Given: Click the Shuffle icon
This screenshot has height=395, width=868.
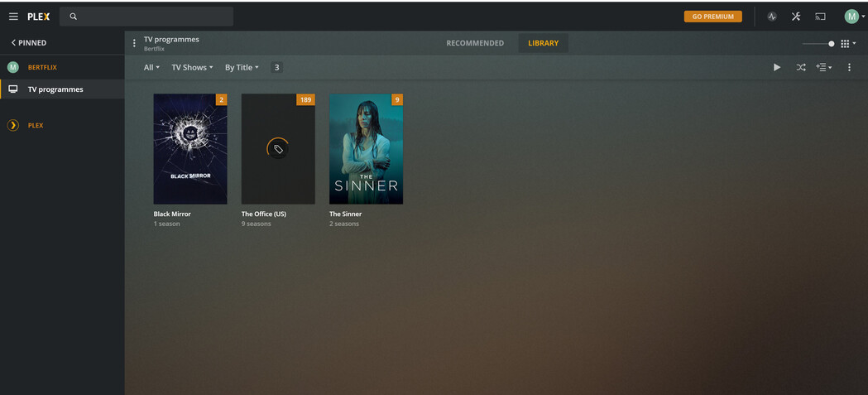Looking at the screenshot, I should [x=801, y=68].
